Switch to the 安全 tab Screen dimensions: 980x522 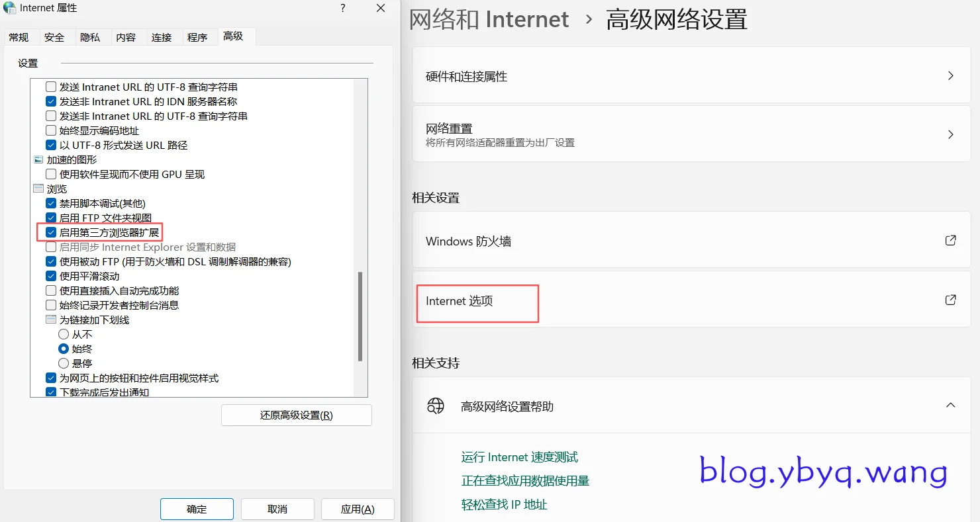click(54, 38)
